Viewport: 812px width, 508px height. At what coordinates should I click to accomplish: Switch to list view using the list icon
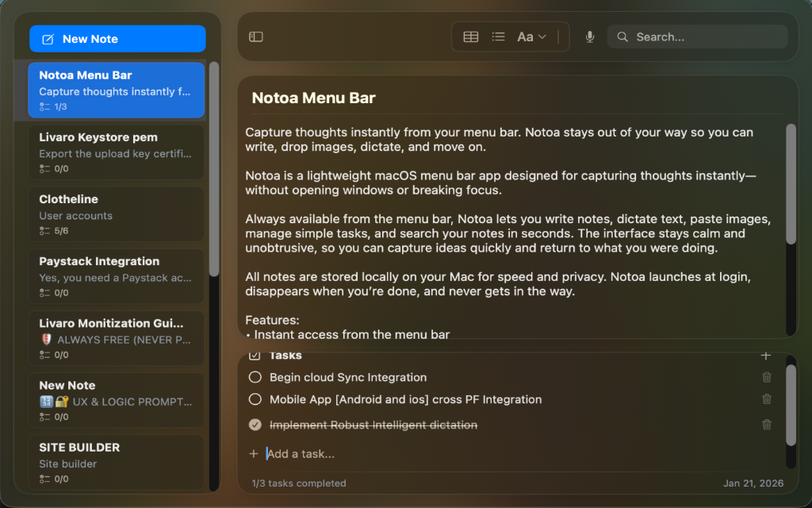click(498, 37)
